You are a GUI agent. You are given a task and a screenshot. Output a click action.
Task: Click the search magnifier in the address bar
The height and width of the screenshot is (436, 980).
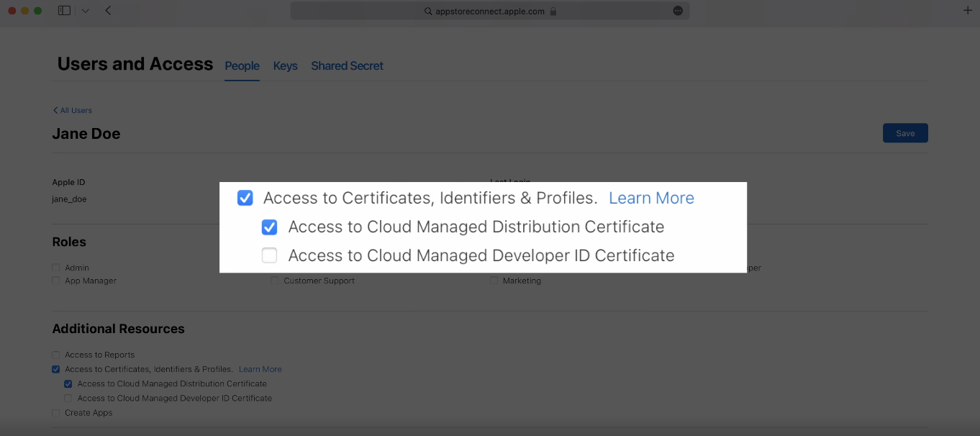coord(427,12)
